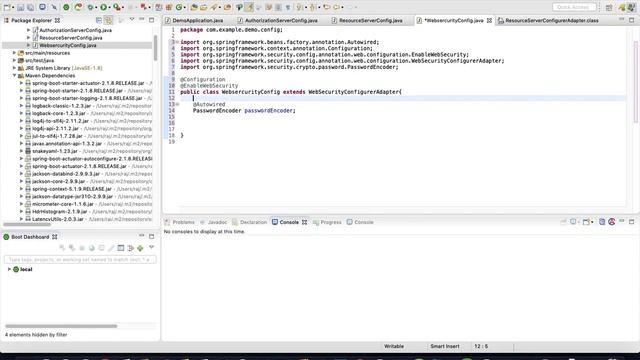The image size is (640, 360).
Task: Minimize the Package Explorer view
Action: tap(142, 20)
